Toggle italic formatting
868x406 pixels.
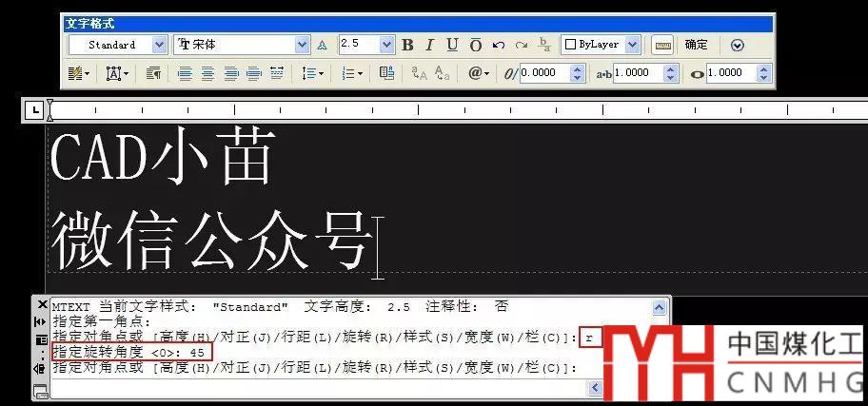[429, 46]
